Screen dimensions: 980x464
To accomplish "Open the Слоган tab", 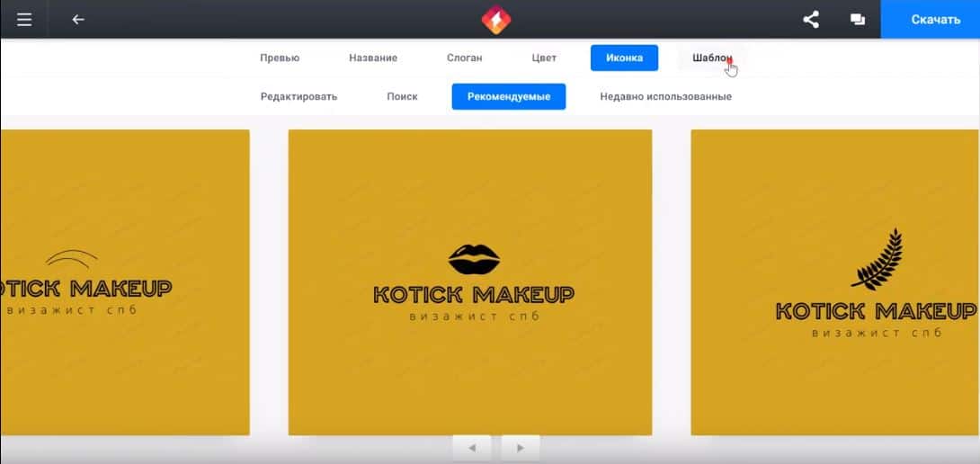I will pyautogui.click(x=465, y=58).
